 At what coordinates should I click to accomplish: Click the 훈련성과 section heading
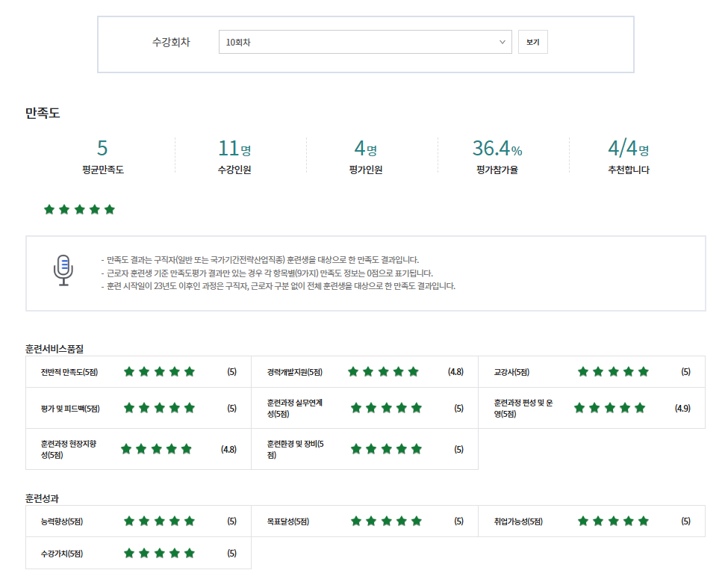(42, 498)
